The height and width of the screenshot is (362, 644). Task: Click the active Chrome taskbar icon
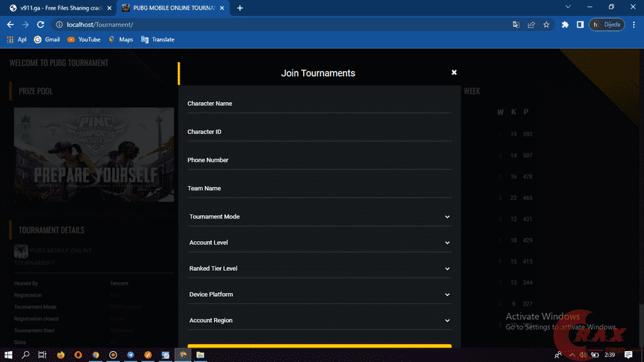[x=183, y=355]
